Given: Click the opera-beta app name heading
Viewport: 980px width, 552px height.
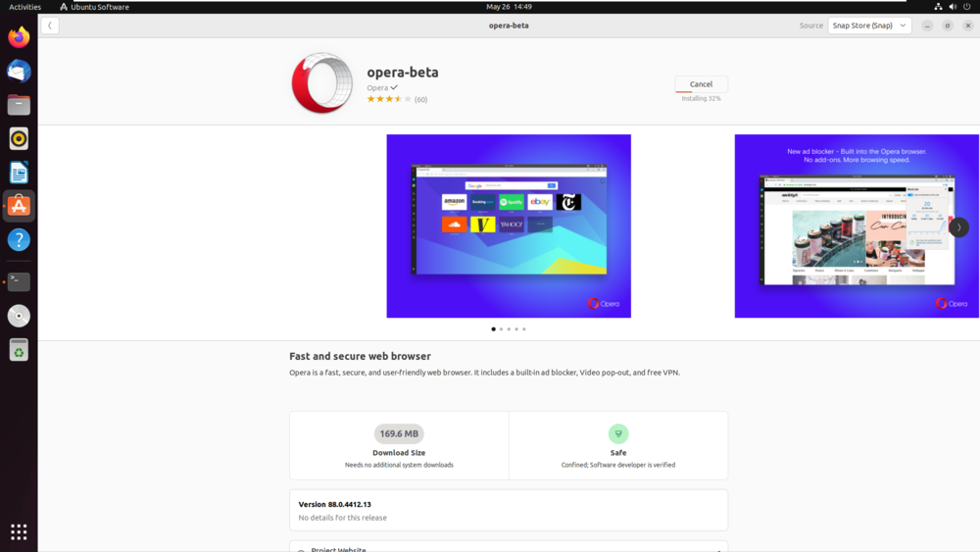Looking at the screenshot, I should (403, 72).
